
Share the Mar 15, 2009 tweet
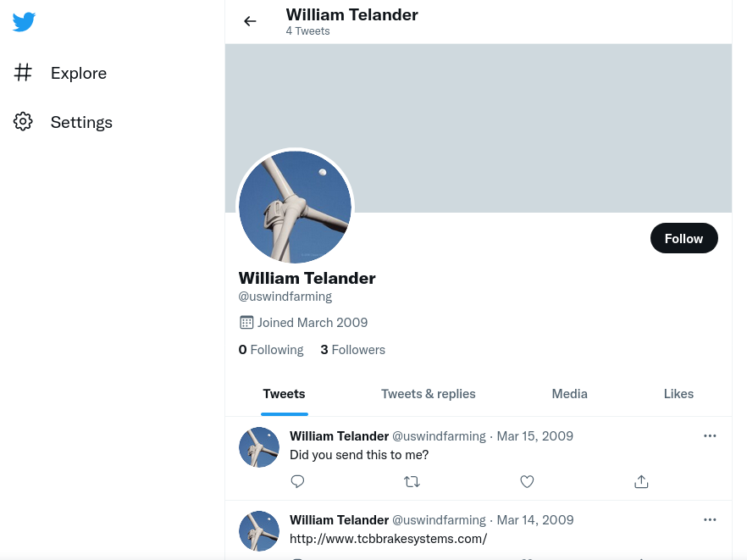tap(641, 481)
